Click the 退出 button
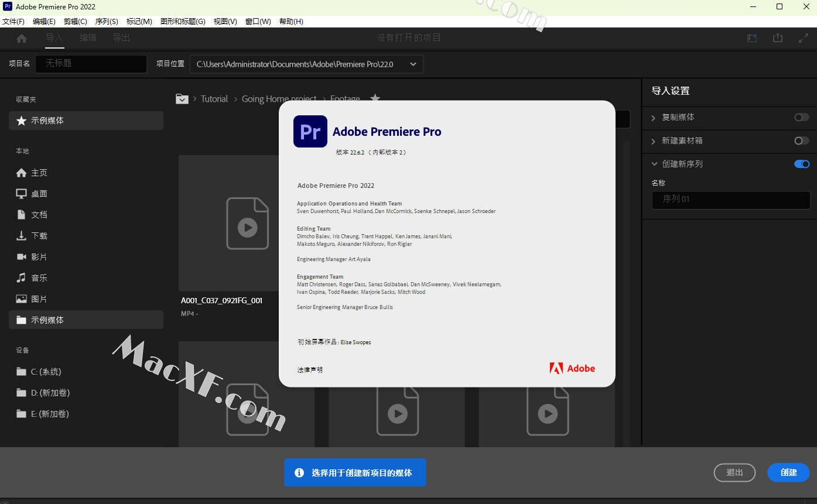This screenshot has width=817, height=504. coord(734,472)
